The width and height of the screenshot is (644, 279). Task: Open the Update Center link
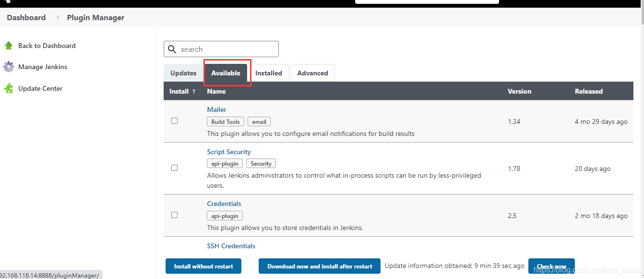click(x=40, y=88)
